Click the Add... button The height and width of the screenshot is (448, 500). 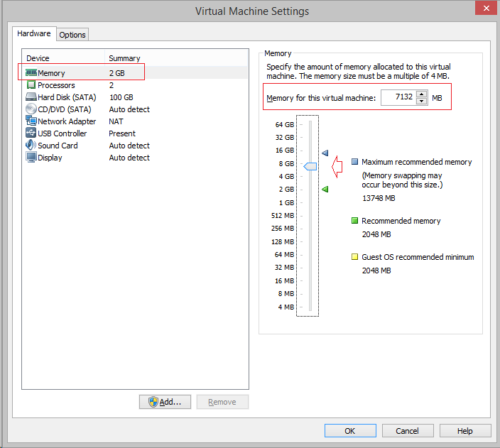coord(165,402)
